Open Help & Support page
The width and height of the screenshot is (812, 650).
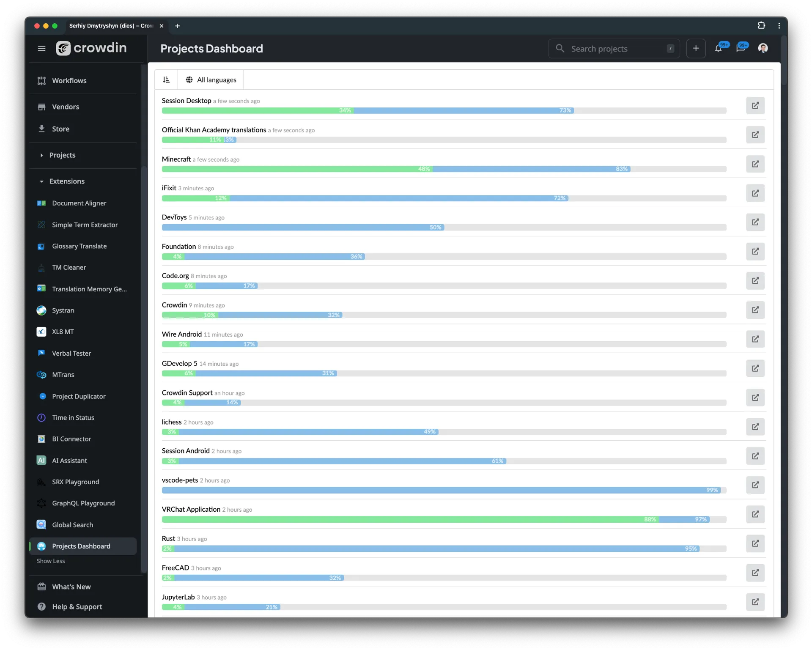[x=77, y=606]
